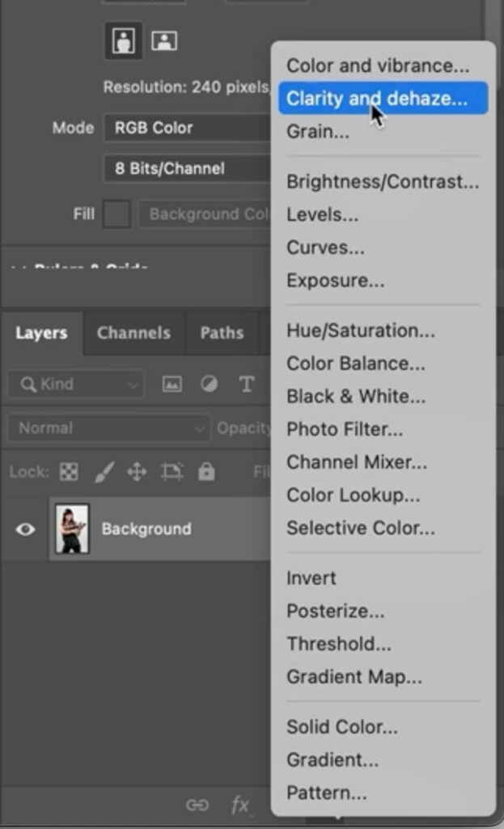Click the Fill color swatch

coord(116,215)
